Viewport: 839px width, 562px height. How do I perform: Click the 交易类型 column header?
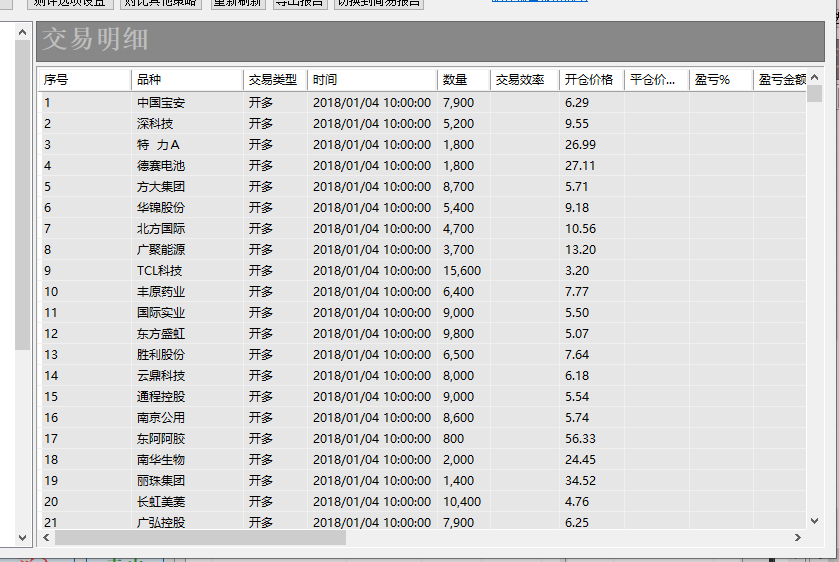pos(274,80)
